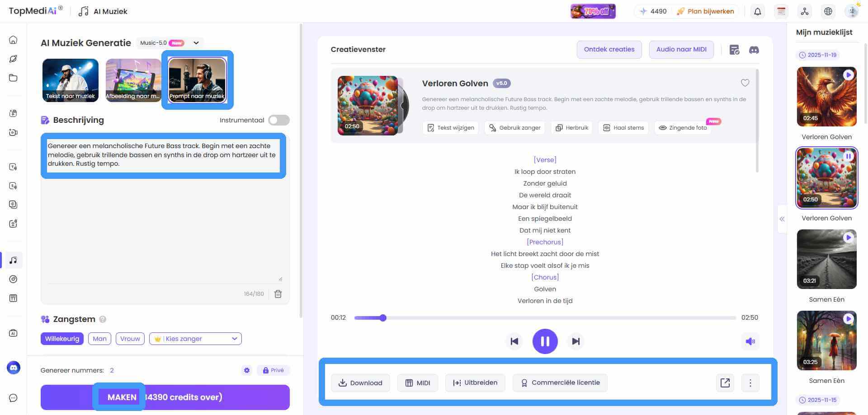Open the generation settings gear icon
Screen dimensions: 868x415
pos(246,370)
